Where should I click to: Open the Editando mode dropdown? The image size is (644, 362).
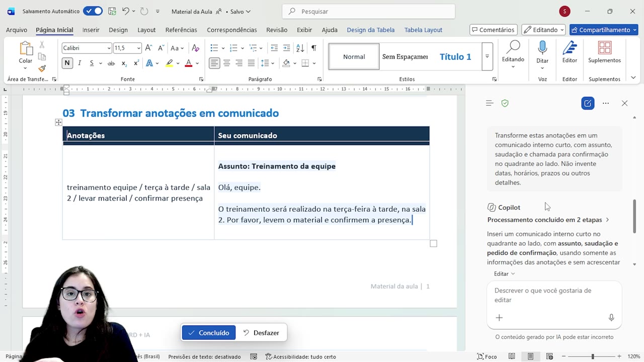coord(543,30)
